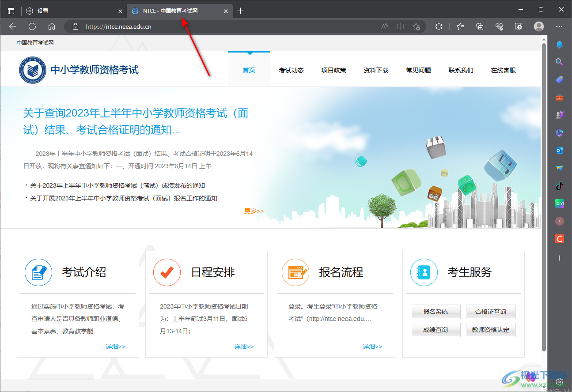Open the Read Aloud feature
The image size is (572, 392).
[x=384, y=26]
